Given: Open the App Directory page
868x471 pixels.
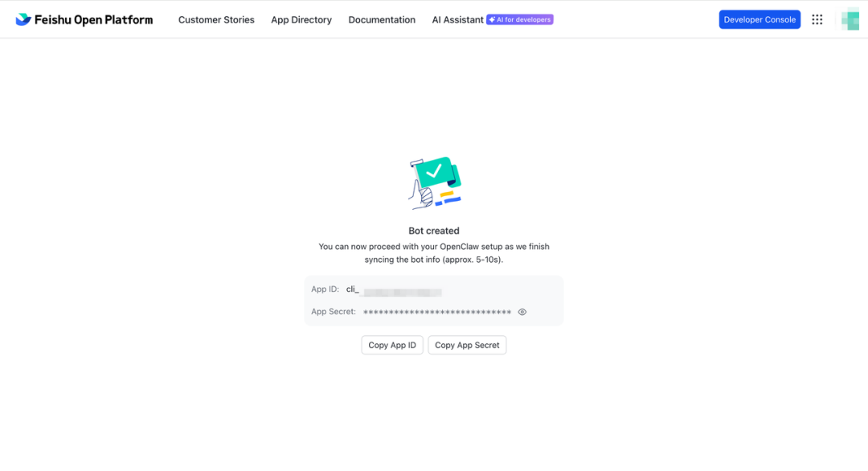Looking at the screenshot, I should 301,19.
